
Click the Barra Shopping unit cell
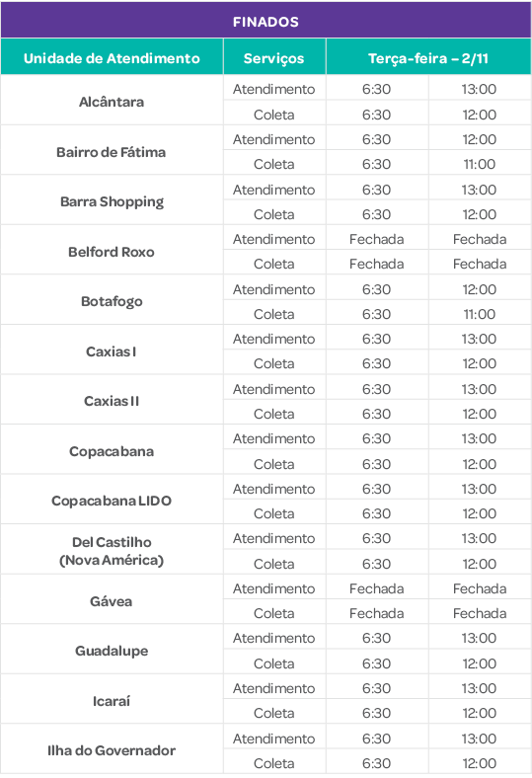pos(113,200)
